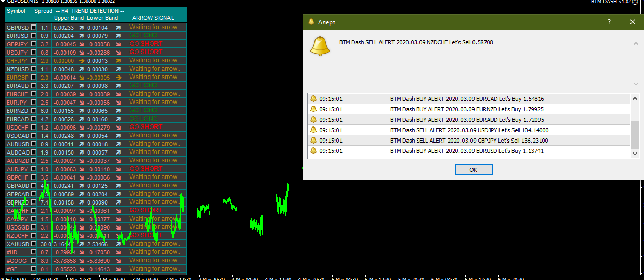644x280 pixels.
Task: Click GBPUSD upper band trend arrow
Action: (81, 27)
